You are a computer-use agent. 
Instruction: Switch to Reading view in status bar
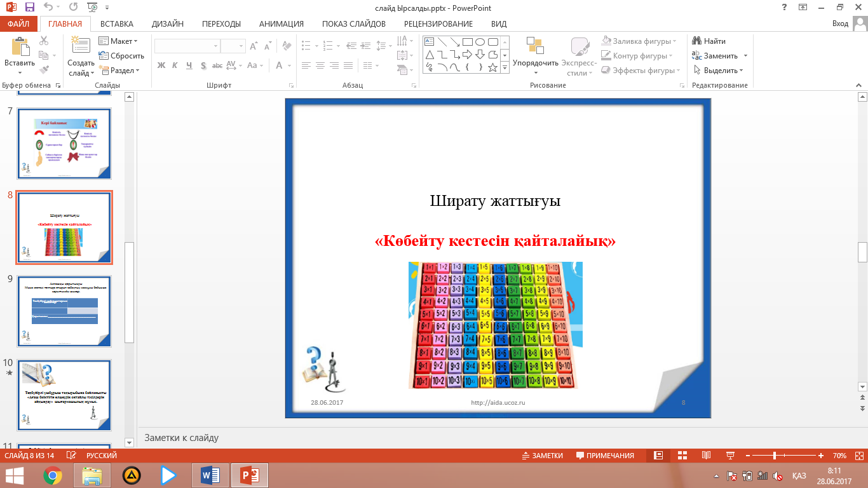click(x=706, y=456)
